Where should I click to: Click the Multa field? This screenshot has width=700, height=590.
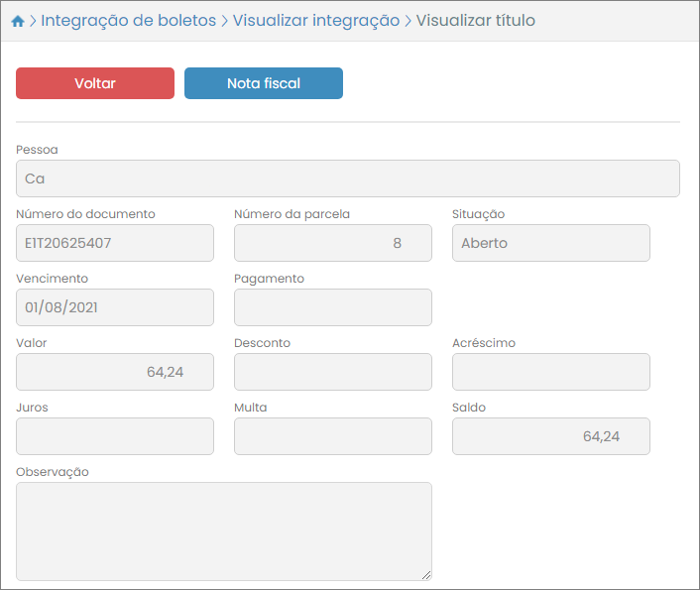[x=332, y=436]
